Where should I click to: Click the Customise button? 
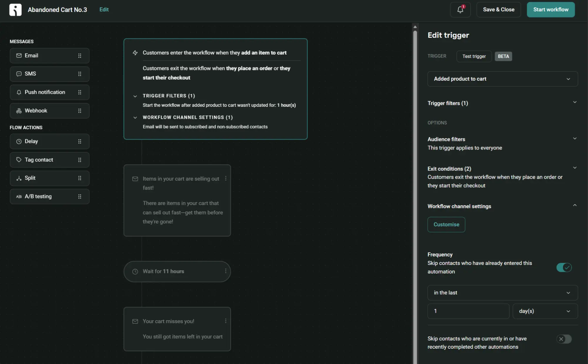point(446,225)
